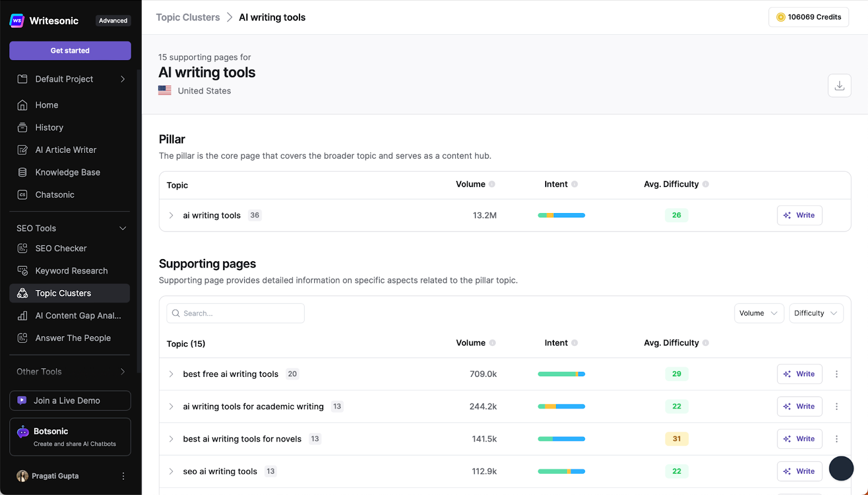Viewport: 868px width, 495px height.
Task: Click the credits counter badge
Action: click(808, 17)
